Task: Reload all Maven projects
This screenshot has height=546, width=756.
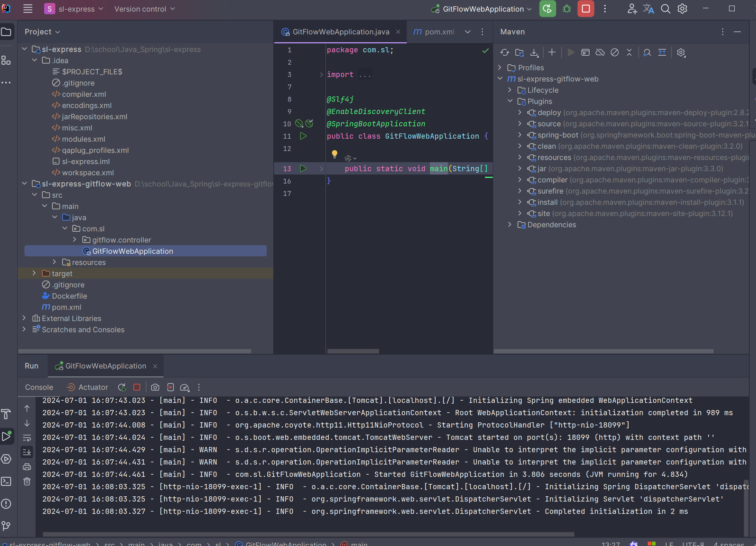Action: (x=505, y=53)
